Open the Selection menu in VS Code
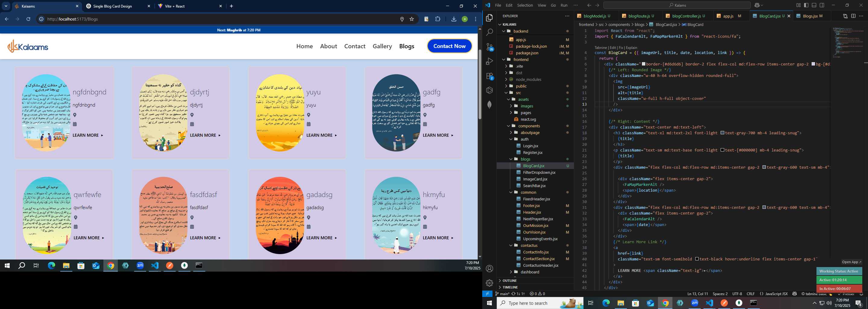The width and height of the screenshot is (868, 309). coord(525,5)
